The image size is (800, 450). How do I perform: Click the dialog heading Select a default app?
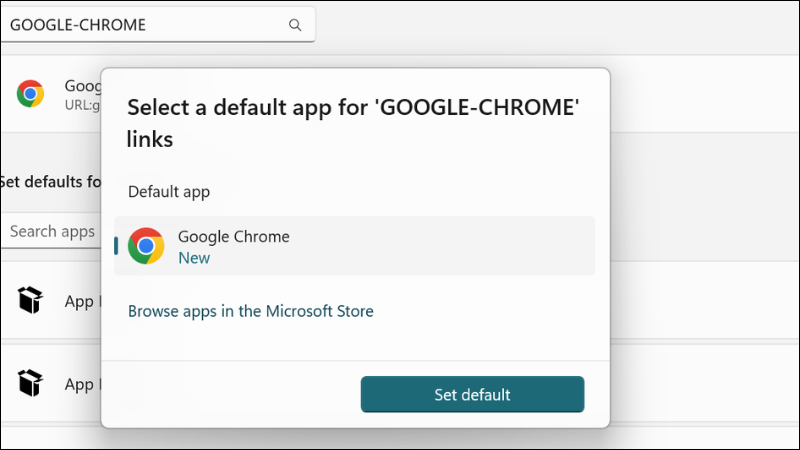click(353, 123)
